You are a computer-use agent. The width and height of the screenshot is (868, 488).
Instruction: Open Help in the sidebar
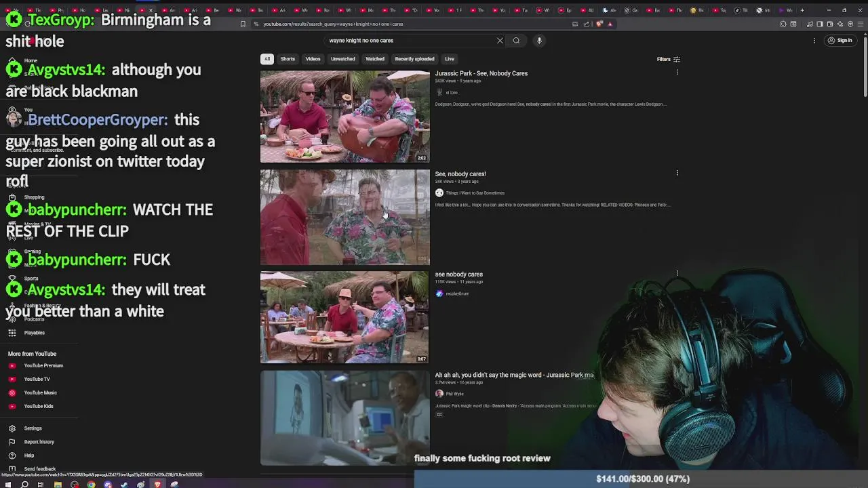(28, 455)
